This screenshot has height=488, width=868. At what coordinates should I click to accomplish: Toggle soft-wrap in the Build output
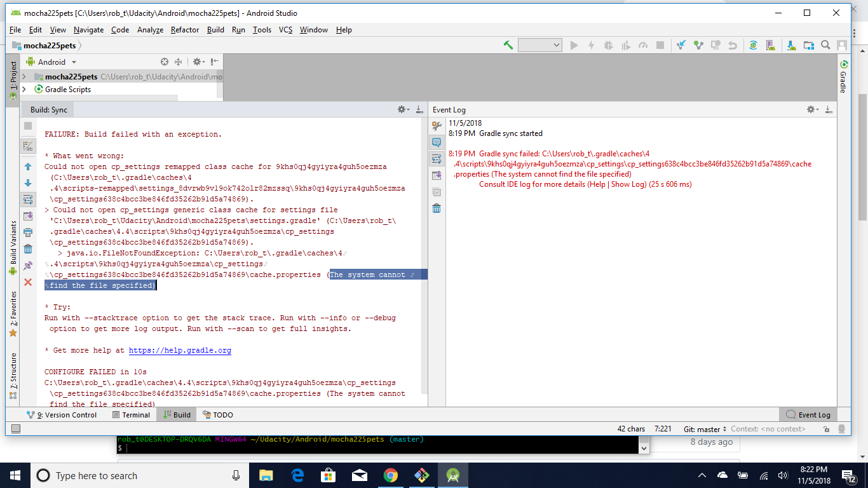[x=28, y=200]
